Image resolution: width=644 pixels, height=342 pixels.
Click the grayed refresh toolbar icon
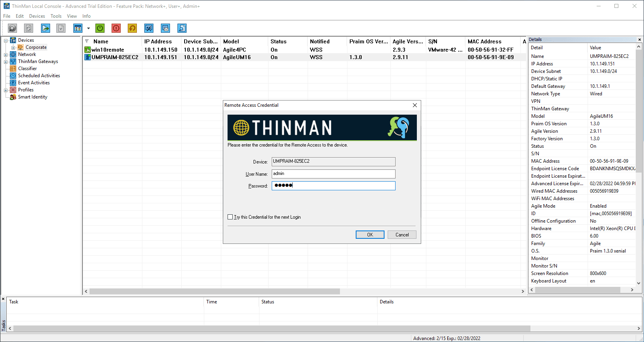tap(28, 28)
